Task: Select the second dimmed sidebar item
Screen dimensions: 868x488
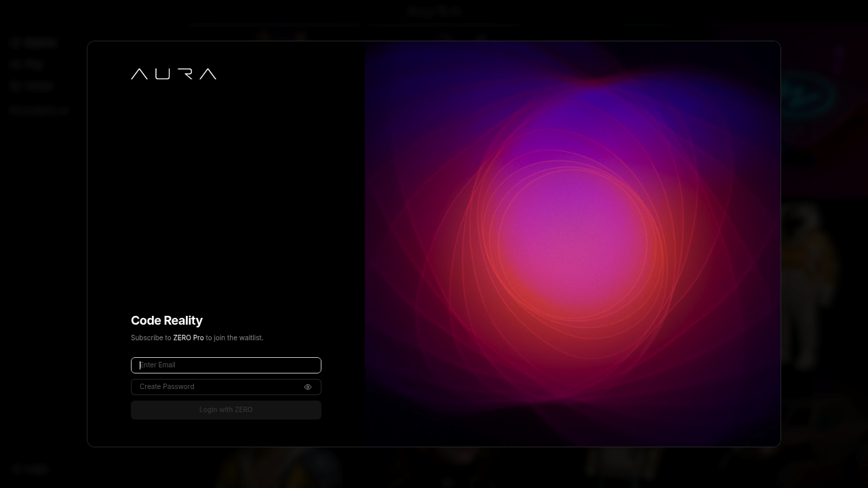Action: click(28, 64)
